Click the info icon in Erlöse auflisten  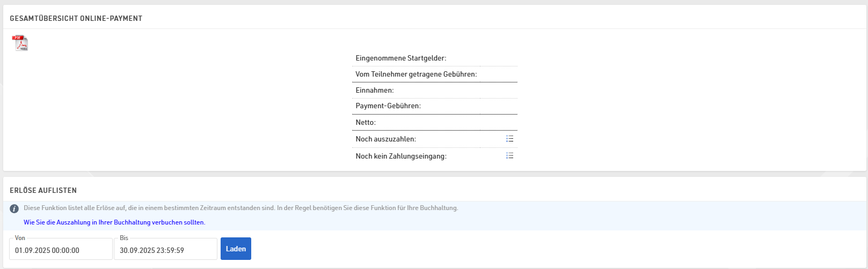pos(14,208)
